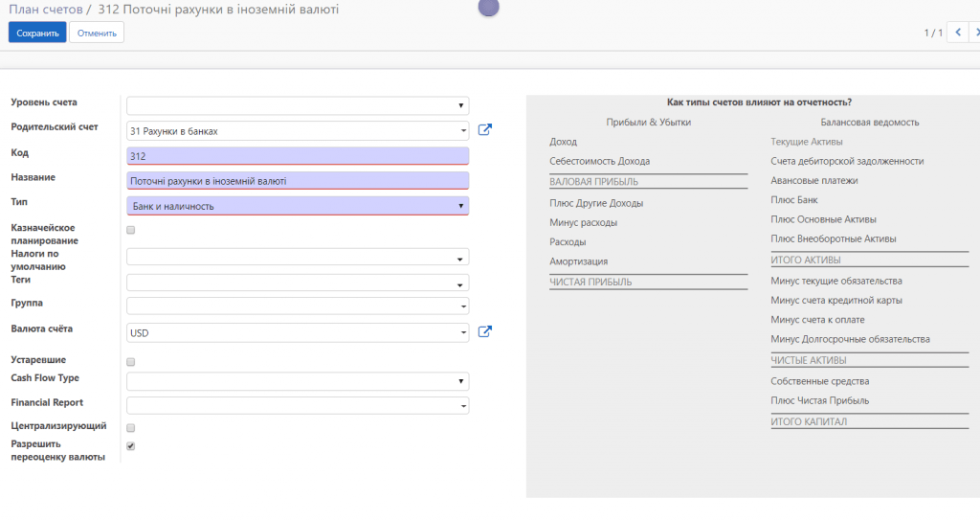Toggle Казначейское планирование checkbox
Image resolution: width=980 pixels, height=521 pixels.
(x=130, y=230)
